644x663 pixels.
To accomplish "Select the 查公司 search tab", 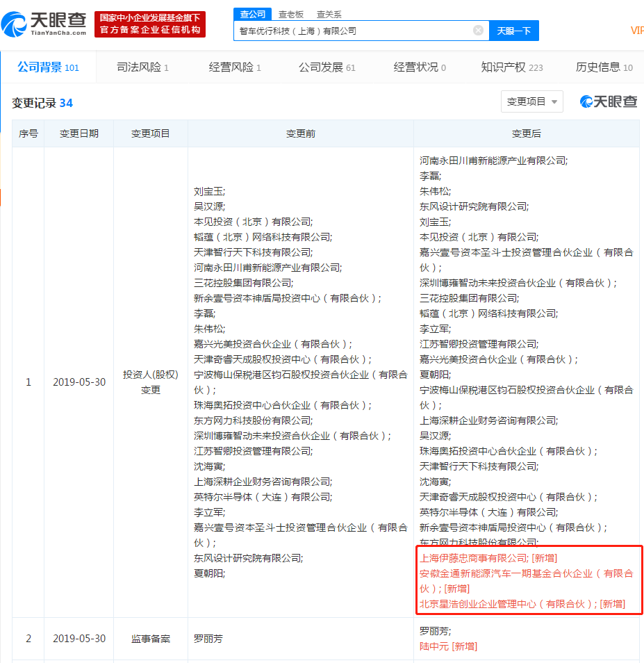I will 252,14.
